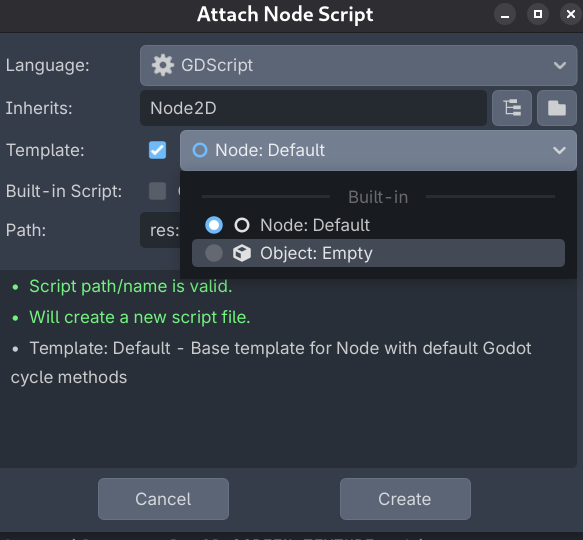Image resolution: width=583 pixels, height=540 pixels.
Task: Click the Cancel button
Action: 163,499
